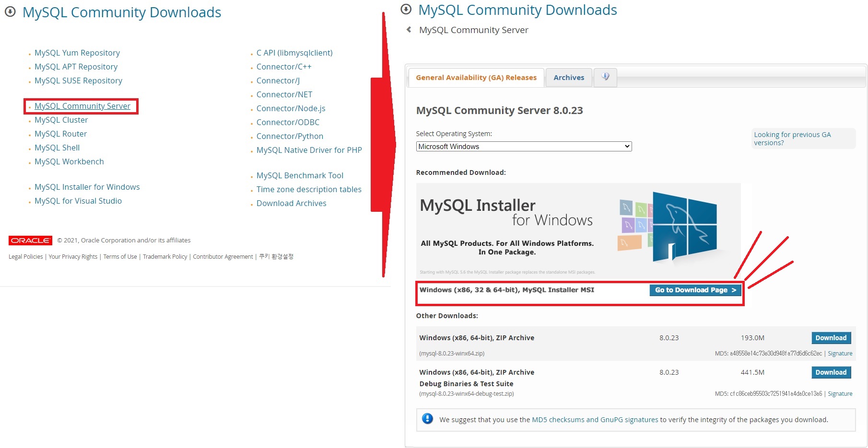Viewport: 868px width, 448px height.
Task: Click Contributor Agreement footer link
Action: pyautogui.click(x=223, y=257)
